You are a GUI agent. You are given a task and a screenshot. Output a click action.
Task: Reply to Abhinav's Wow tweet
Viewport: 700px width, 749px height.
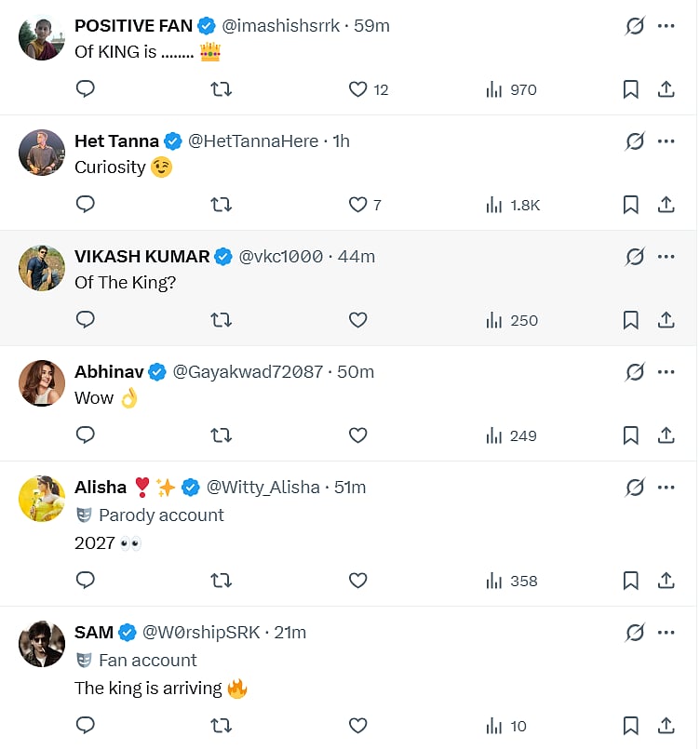[x=86, y=435]
